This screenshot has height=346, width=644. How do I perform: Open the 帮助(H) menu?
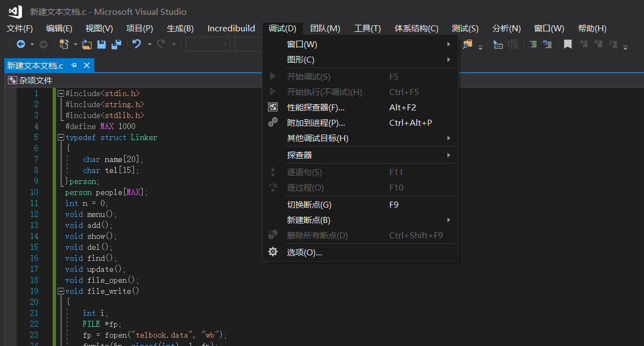point(592,29)
